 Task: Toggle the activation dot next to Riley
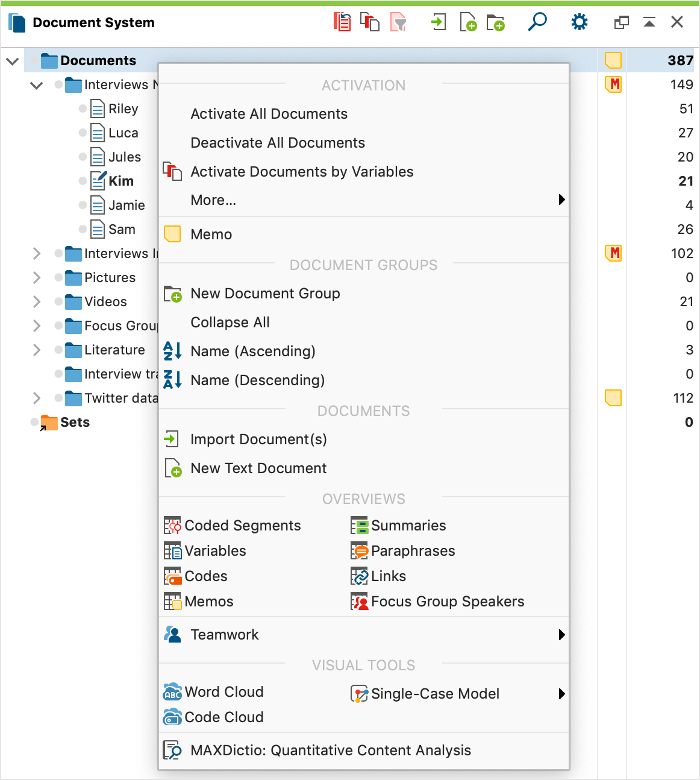(83, 109)
